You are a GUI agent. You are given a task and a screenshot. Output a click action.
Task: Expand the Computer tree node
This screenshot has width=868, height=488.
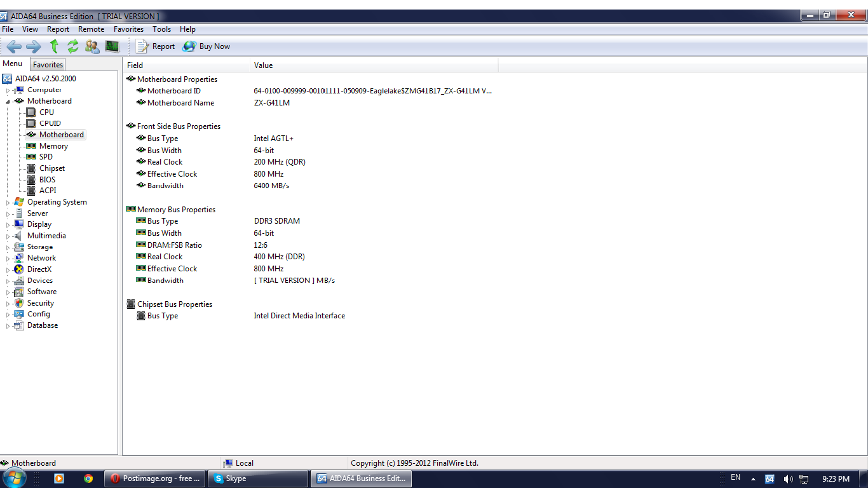[x=8, y=90]
